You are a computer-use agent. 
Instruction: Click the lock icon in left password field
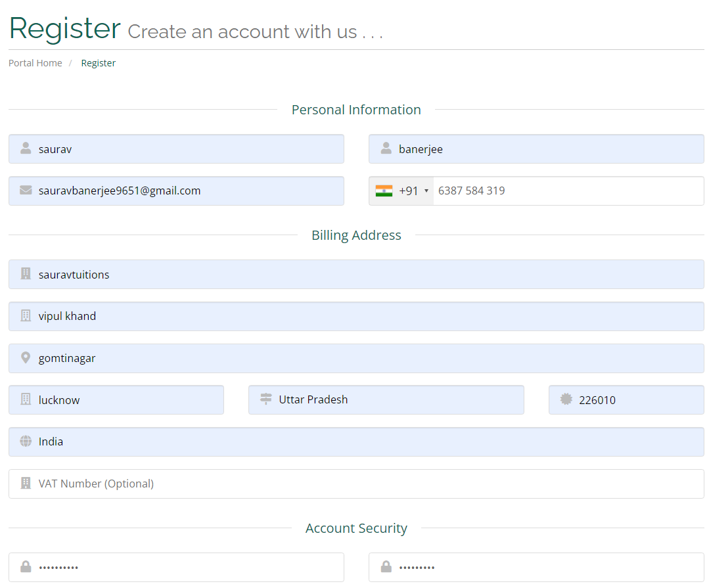(x=25, y=567)
